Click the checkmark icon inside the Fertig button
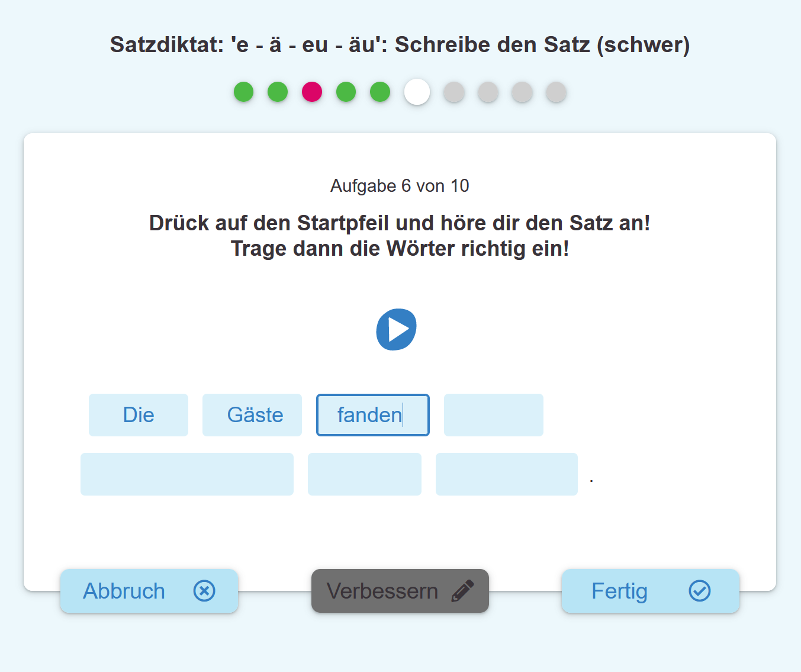The image size is (801, 672). click(700, 590)
